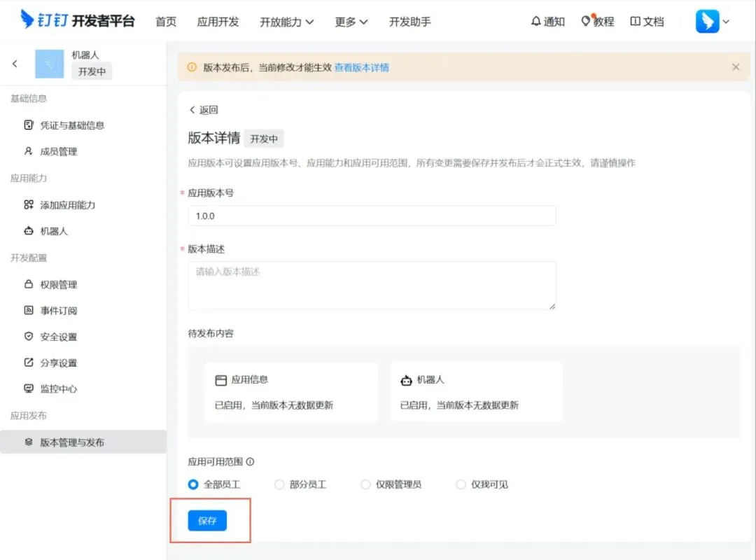Click the 应用信息 card

(291, 392)
